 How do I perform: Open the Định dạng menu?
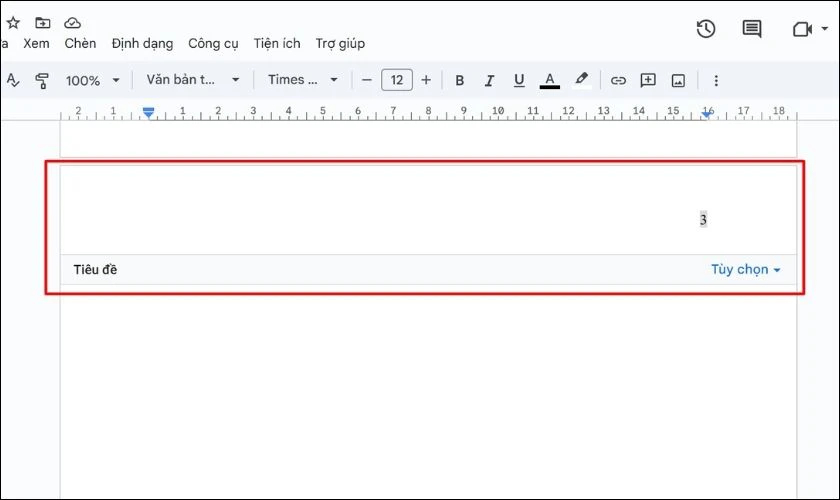(x=142, y=44)
